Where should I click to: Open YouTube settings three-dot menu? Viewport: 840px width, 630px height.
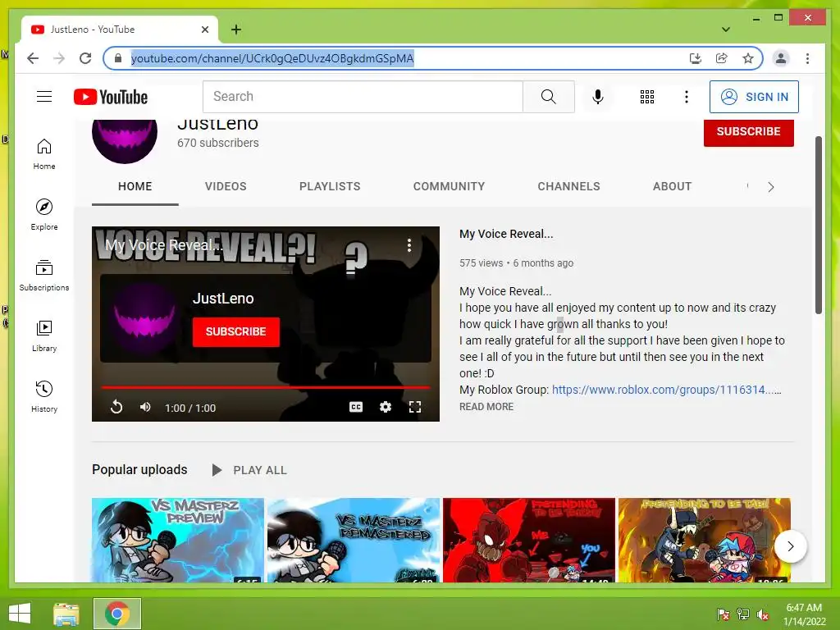pos(687,97)
